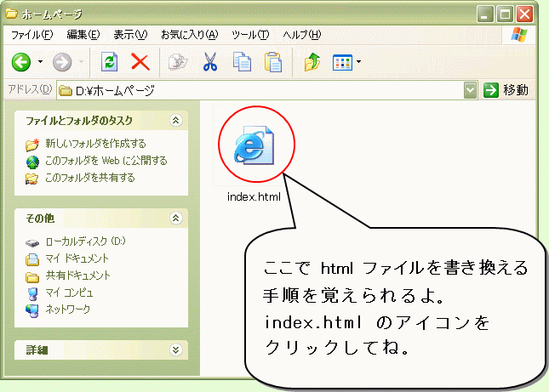549x392 pixels.
Task: Collapse the その他 sidebar panel
Action: pyautogui.click(x=176, y=218)
